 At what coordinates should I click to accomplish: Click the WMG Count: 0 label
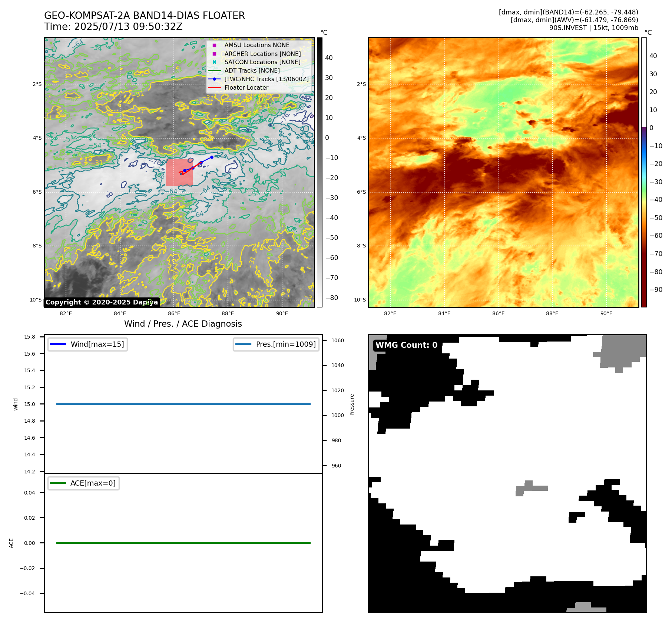click(x=407, y=345)
